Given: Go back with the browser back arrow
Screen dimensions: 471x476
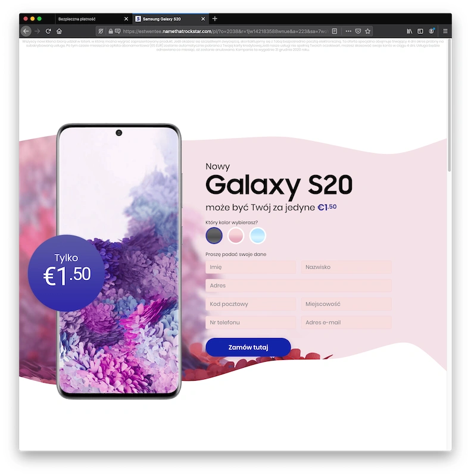Looking at the screenshot, I should (26, 31).
